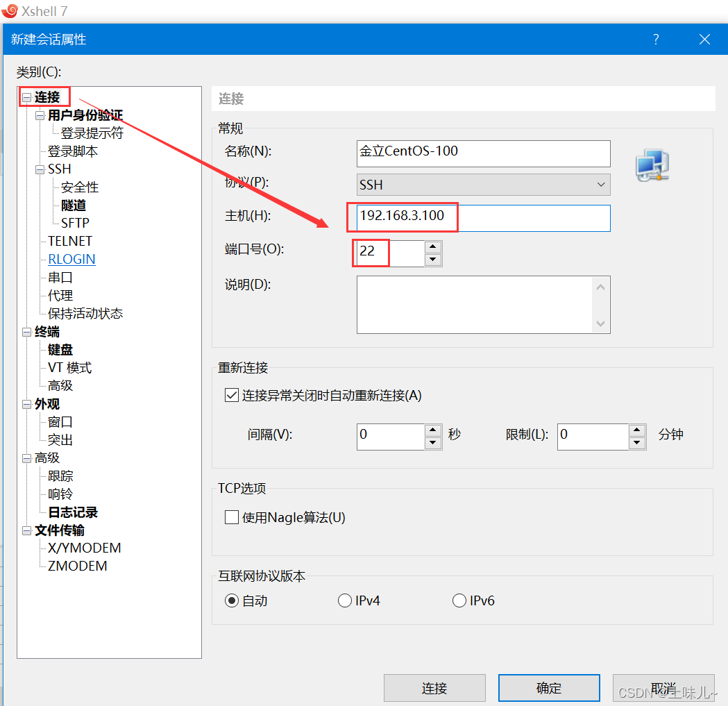Select the SSH category tree item
Viewport: 728px width, 706px height.
pyautogui.click(x=60, y=169)
